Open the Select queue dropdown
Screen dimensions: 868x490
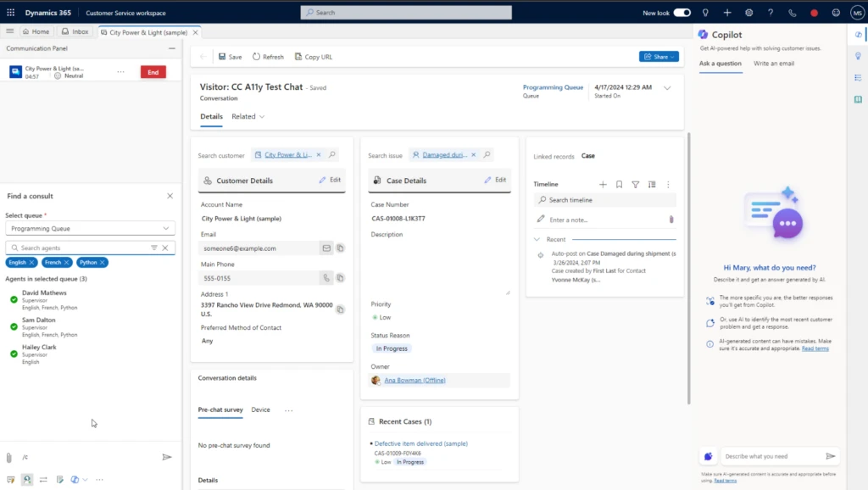(x=90, y=227)
